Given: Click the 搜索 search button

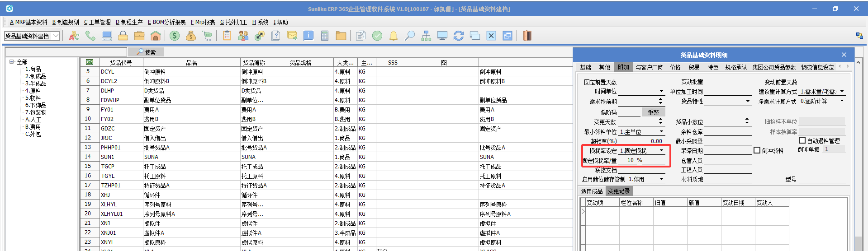Looking at the screenshot, I should (x=146, y=52).
